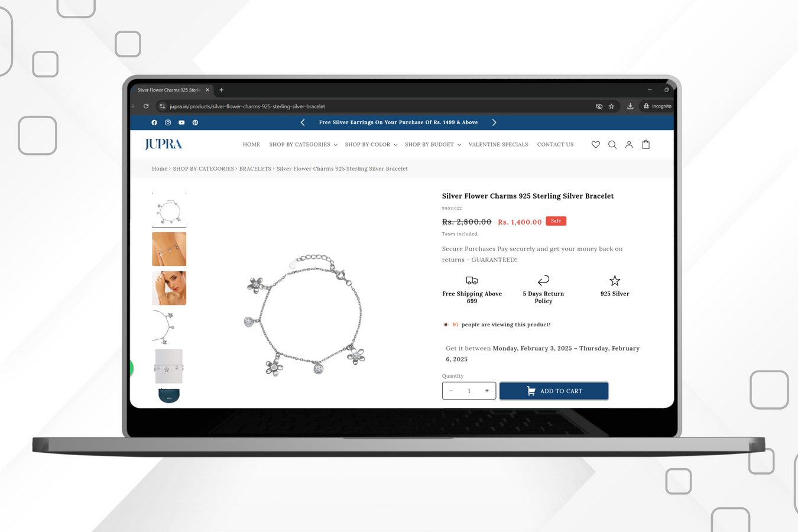This screenshot has height=532, width=798.
Task: Open the Pinterest social icon
Action: 195,122
